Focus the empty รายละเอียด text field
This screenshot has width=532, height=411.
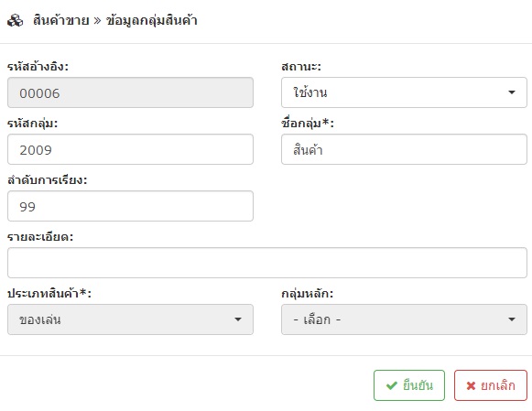tap(267, 263)
